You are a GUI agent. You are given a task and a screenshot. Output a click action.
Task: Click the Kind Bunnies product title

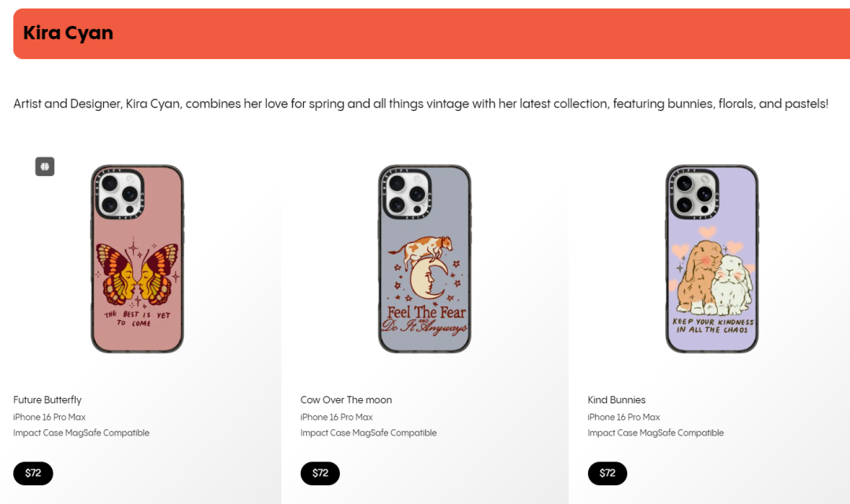coord(616,400)
